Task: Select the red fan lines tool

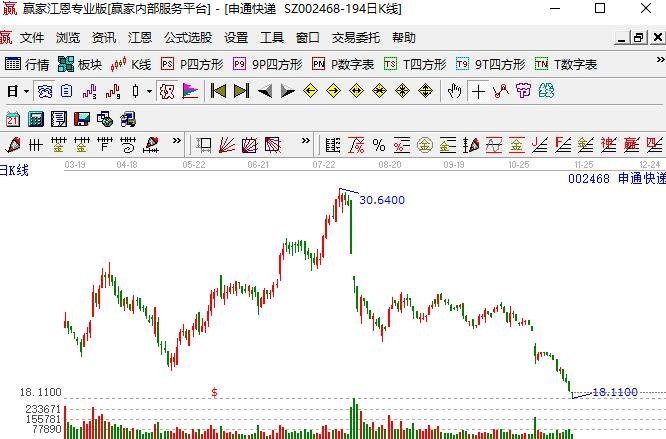Action: [227, 145]
